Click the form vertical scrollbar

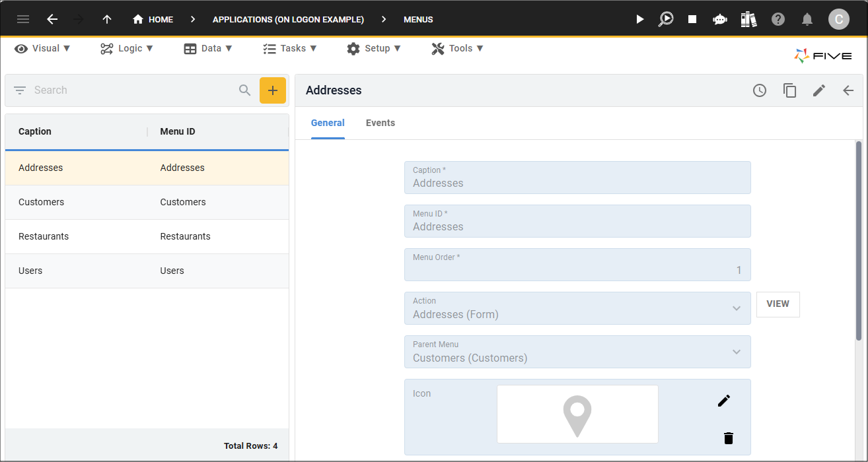click(859, 241)
